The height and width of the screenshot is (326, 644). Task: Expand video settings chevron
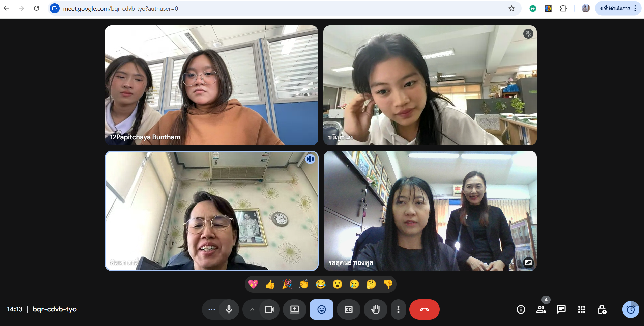tap(252, 309)
